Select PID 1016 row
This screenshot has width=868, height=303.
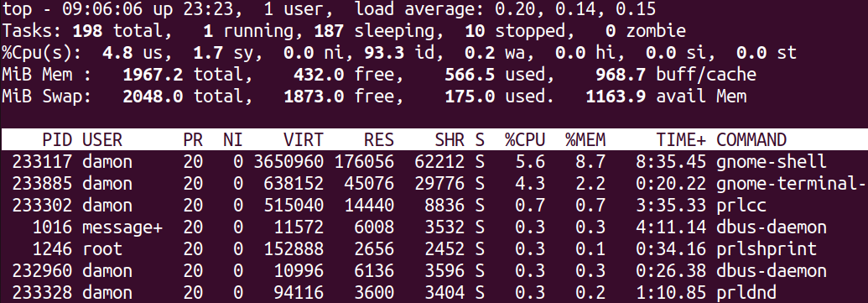434,227
